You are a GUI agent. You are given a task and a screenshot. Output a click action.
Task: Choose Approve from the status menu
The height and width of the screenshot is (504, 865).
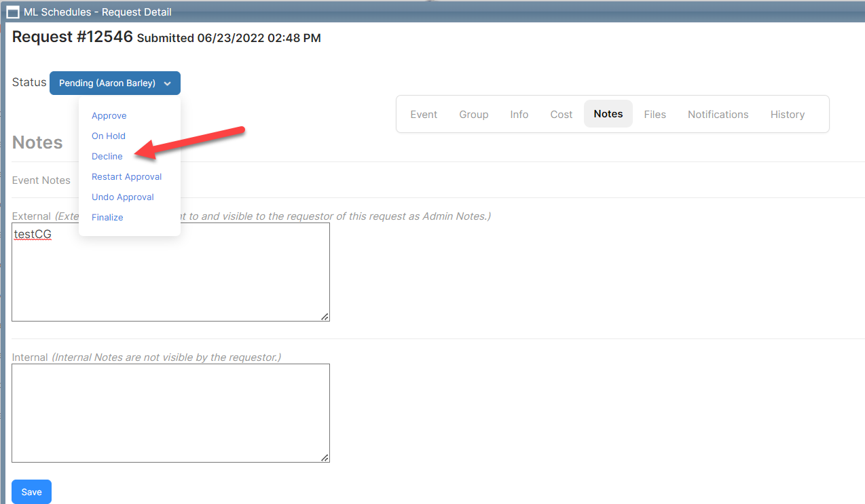pyautogui.click(x=109, y=116)
